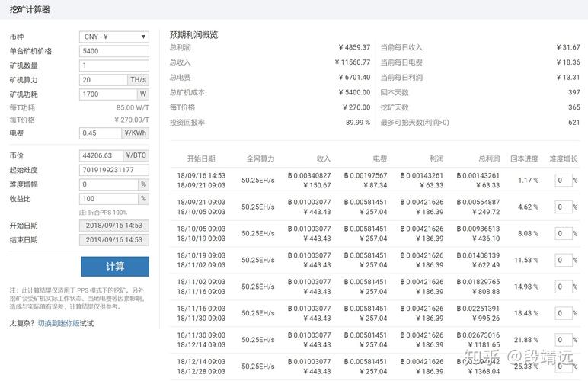Select the TH/s hashrate unit
Screen dimensions: 588x381
pos(139,80)
